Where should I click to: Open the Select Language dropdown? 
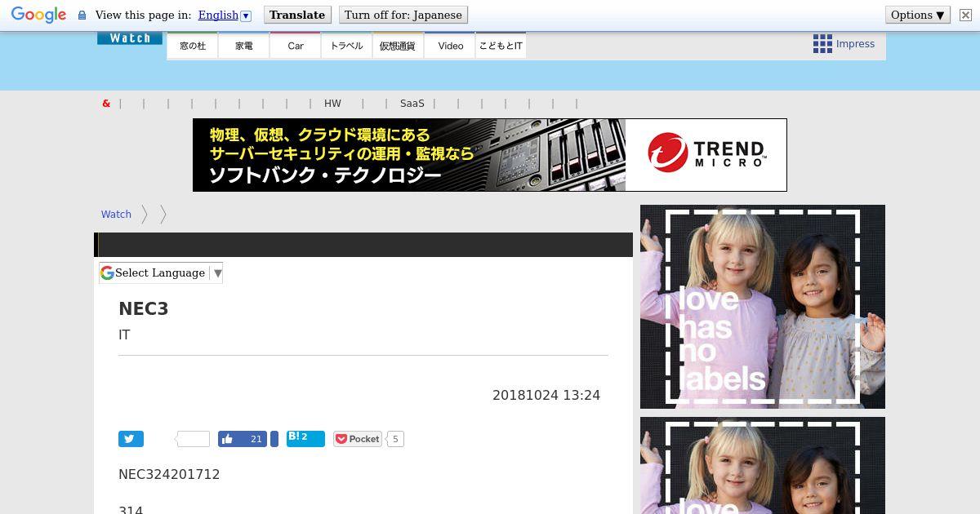click(x=161, y=273)
